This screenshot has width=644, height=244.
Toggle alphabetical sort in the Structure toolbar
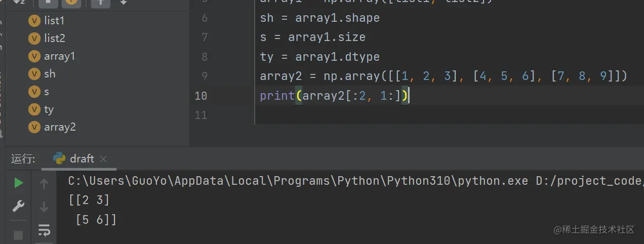coord(19,3)
